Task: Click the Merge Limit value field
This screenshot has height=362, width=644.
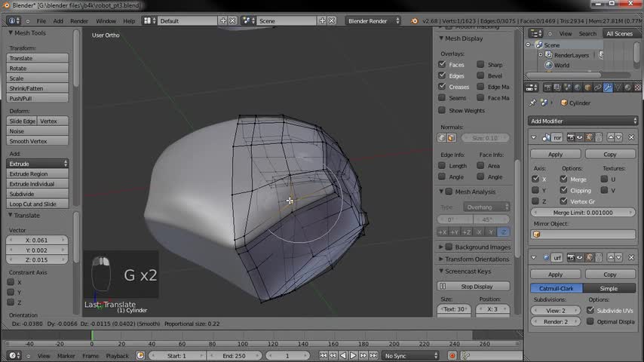Action: point(582,213)
